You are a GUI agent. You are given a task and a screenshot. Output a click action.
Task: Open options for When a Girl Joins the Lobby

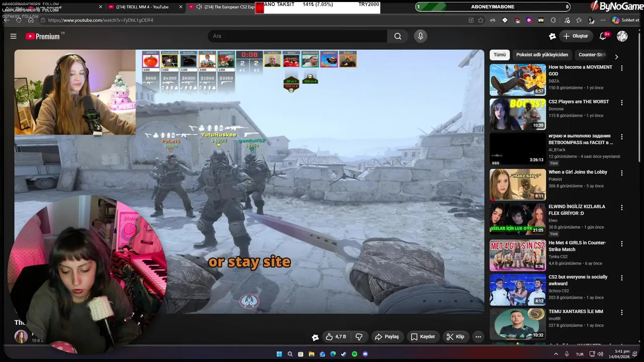coord(622,173)
